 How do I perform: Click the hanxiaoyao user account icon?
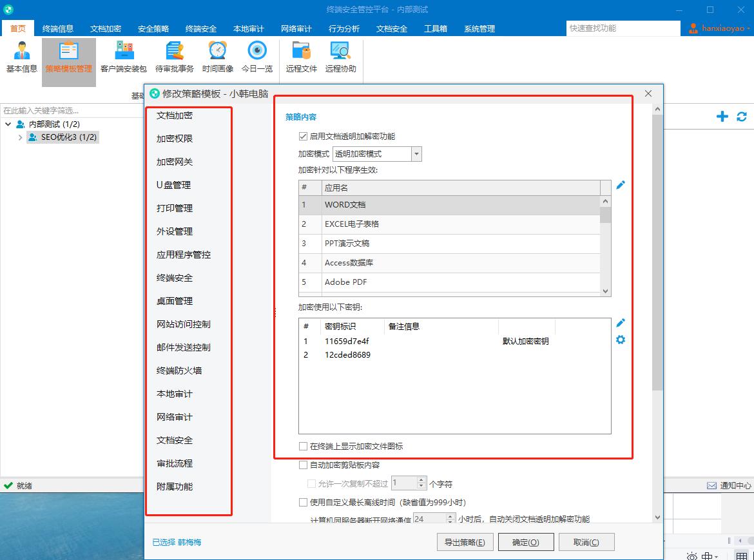693,28
